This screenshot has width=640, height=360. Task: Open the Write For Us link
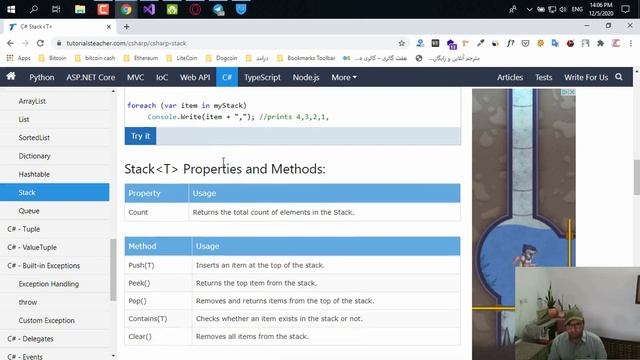tap(586, 77)
